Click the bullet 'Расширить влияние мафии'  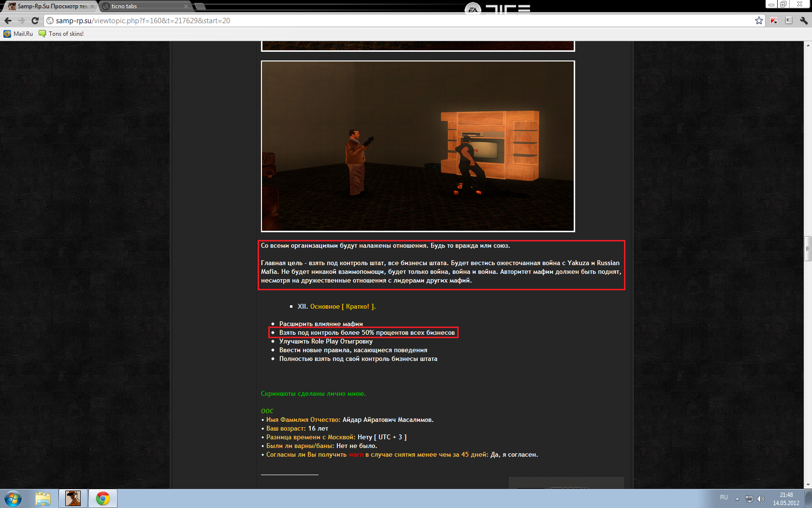click(x=321, y=324)
